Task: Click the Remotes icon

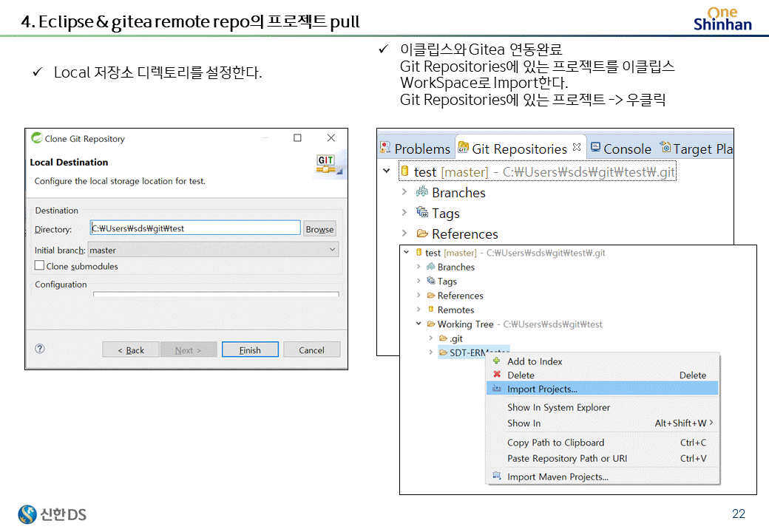Action: 431,309
